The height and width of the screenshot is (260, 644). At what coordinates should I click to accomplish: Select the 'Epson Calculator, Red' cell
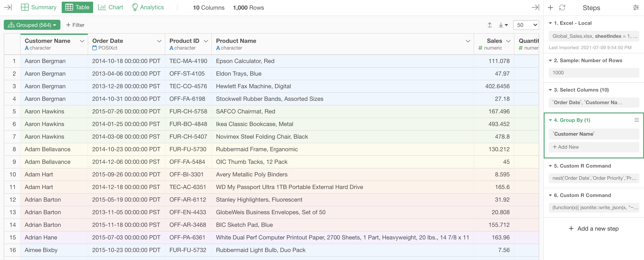(x=343, y=61)
